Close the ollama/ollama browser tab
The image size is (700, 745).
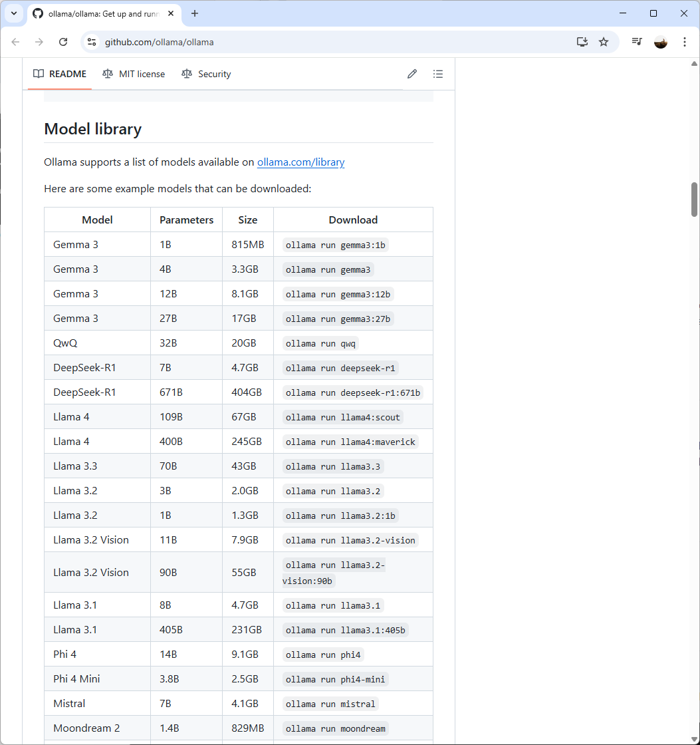[x=171, y=13]
